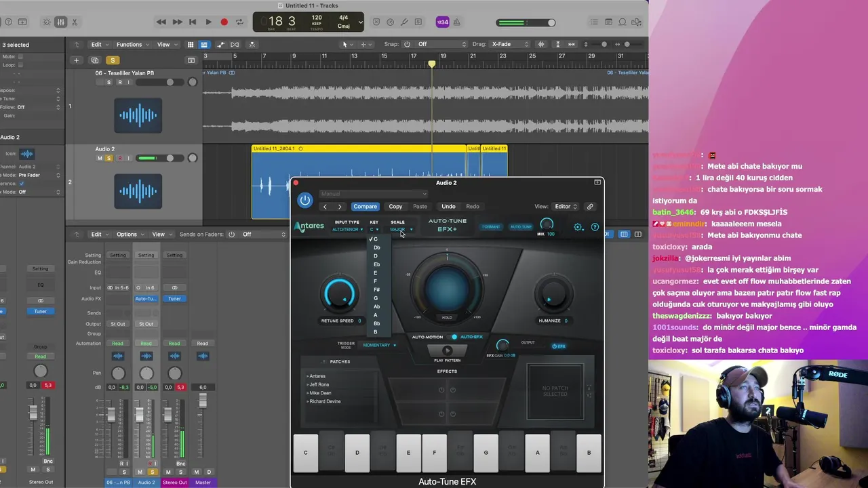Click the Auto-Tu... insert on Audio 2 strip

(x=146, y=298)
